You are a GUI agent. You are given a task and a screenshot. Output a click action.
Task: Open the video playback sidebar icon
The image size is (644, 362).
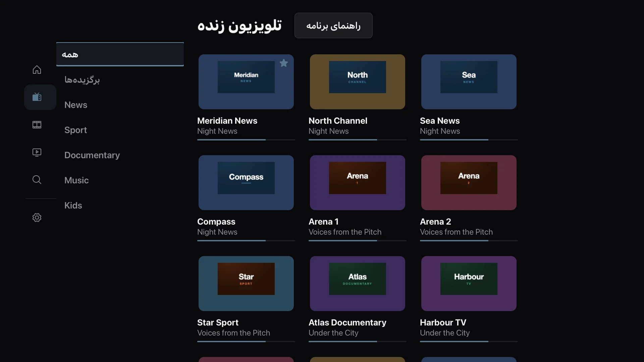click(x=37, y=152)
